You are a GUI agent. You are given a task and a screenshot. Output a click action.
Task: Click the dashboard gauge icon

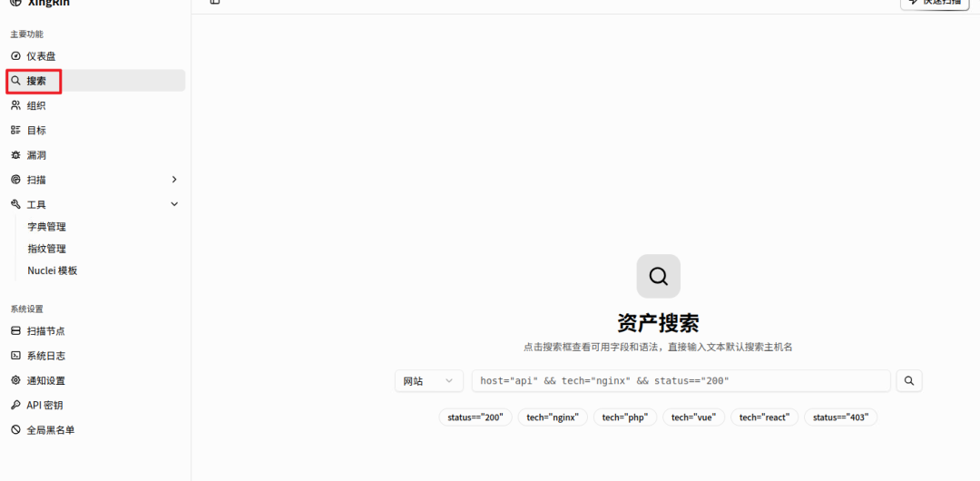pyautogui.click(x=16, y=56)
